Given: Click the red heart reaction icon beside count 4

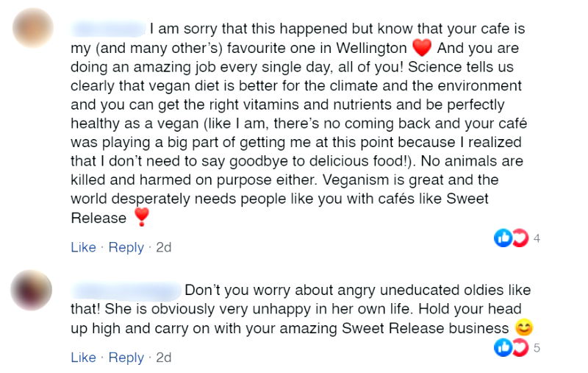Looking at the screenshot, I should point(520,238).
